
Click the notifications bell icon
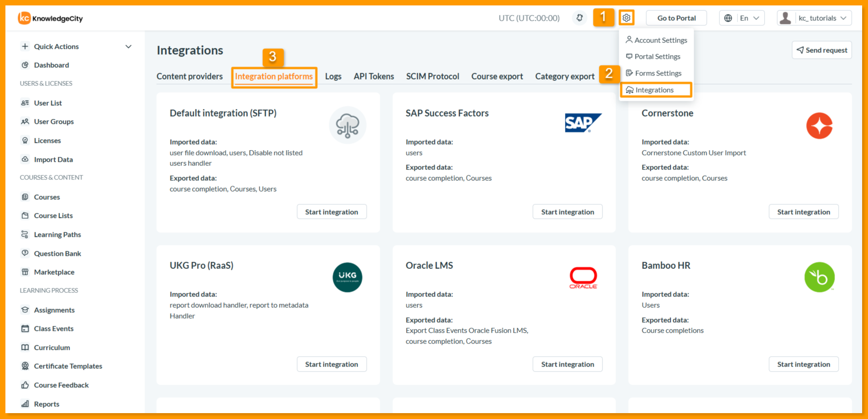coord(579,18)
